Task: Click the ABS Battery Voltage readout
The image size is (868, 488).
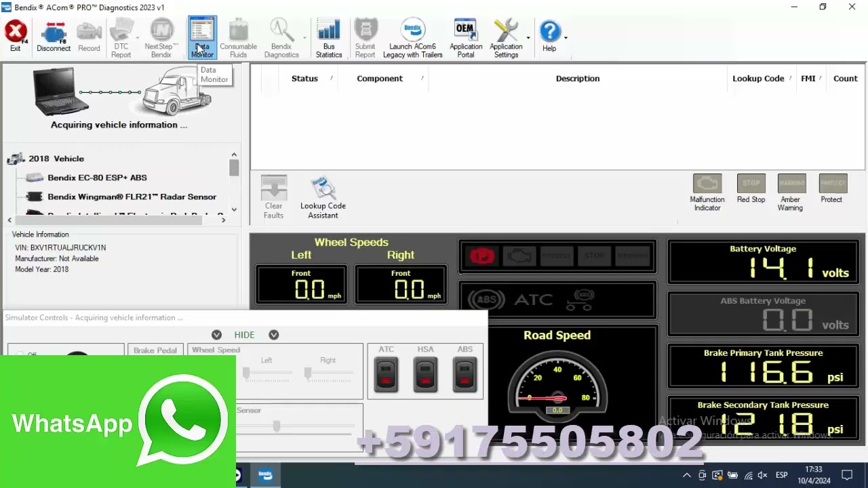Action: pyautogui.click(x=765, y=314)
